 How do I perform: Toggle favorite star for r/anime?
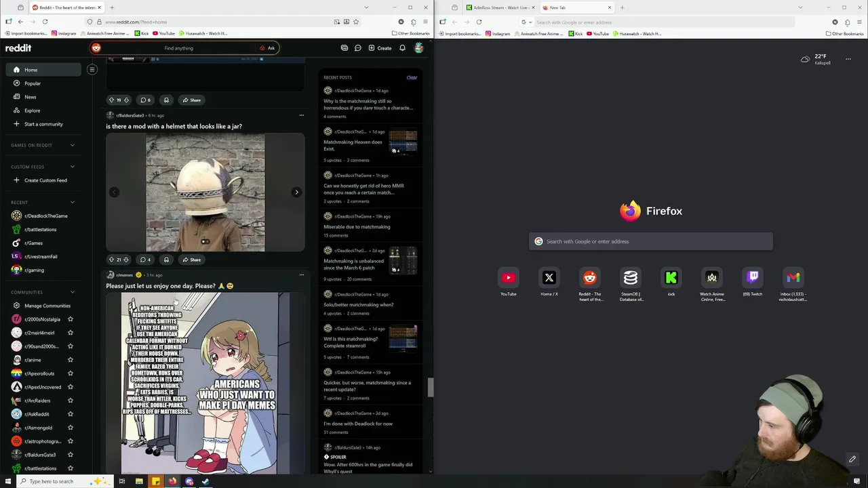coord(71,360)
